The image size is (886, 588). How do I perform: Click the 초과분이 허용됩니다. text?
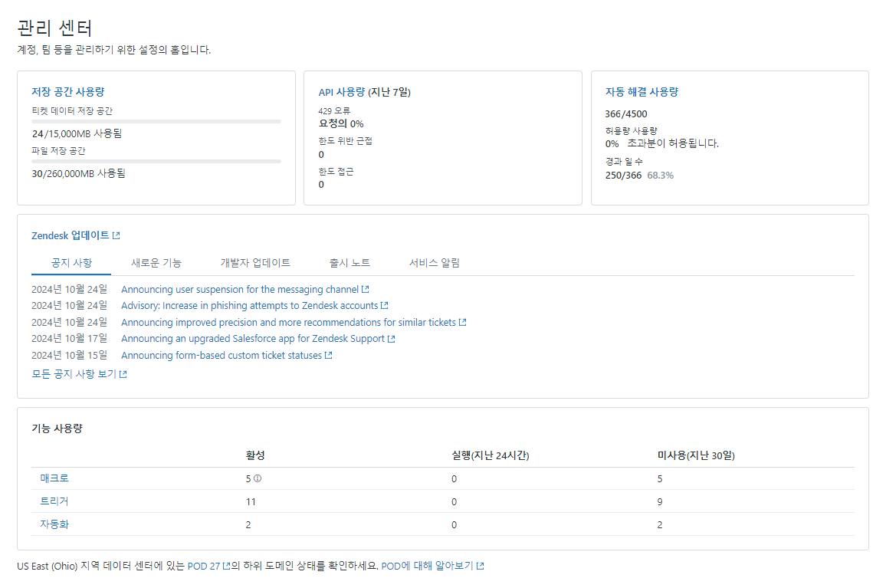click(673, 143)
